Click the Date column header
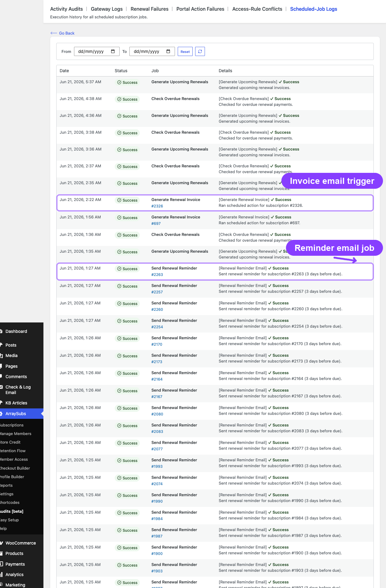 64,71
